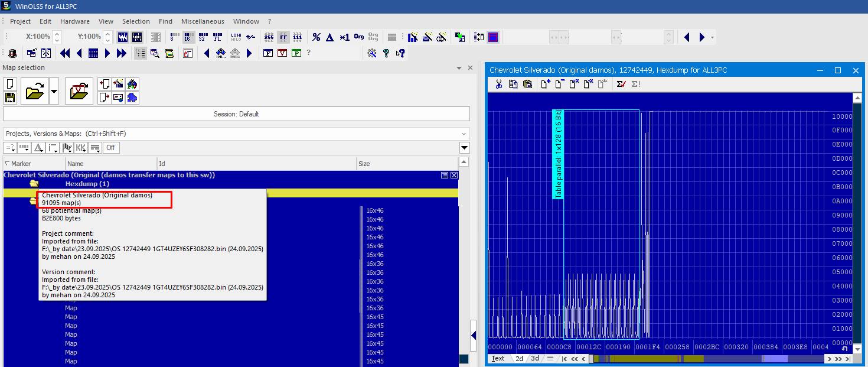This screenshot has width=868, height=367.
Task: Switch to the Text view tab
Action: click(498, 358)
